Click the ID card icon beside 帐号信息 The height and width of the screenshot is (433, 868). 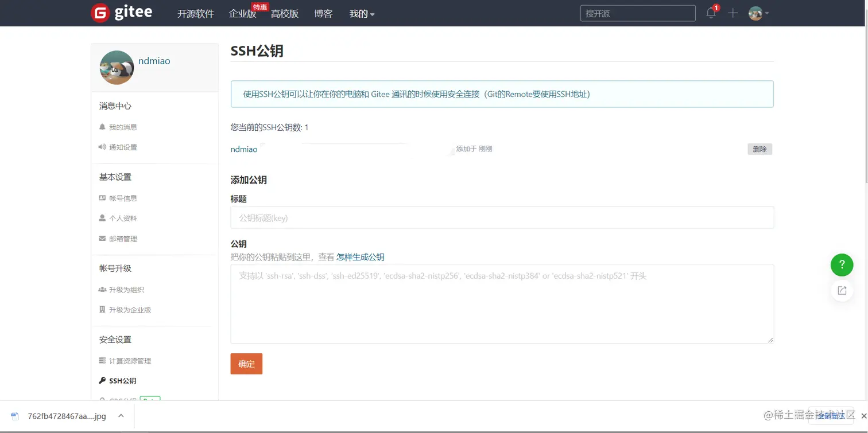(x=102, y=198)
